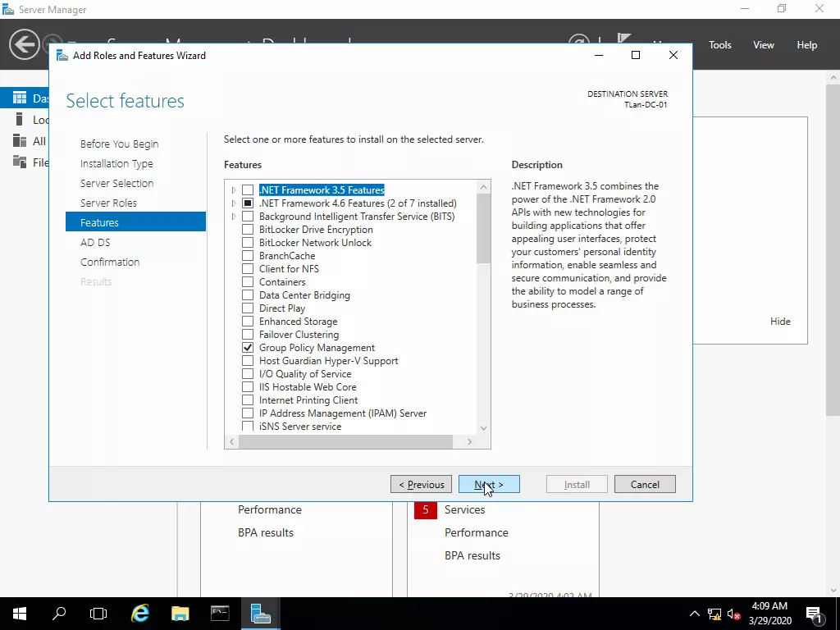Viewport: 840px width, 630px height.
Task: Select Internet Printing Client feature row
Action: (x=308, y=400)
